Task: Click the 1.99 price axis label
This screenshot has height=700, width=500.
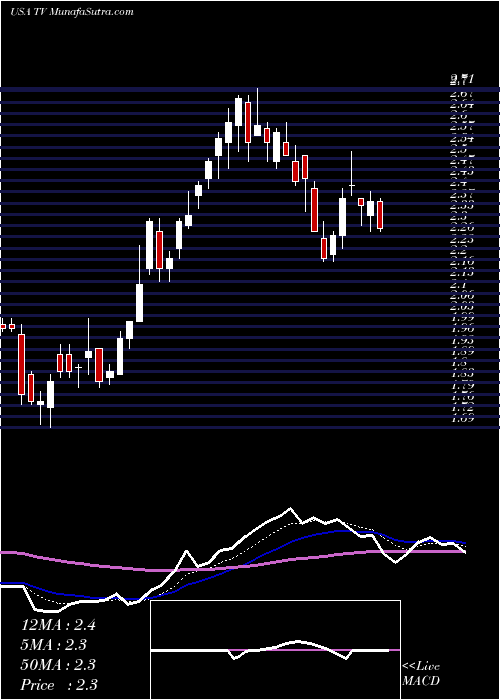Action: [462, 319]
